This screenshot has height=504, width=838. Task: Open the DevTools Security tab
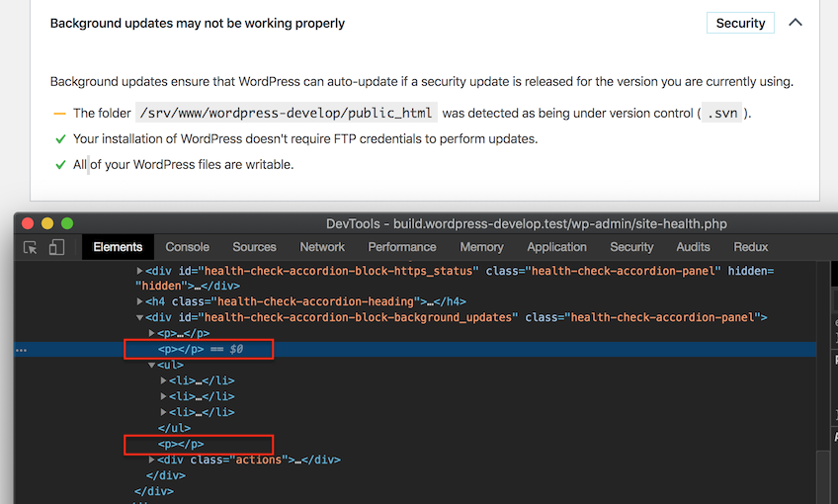pos(631,247)
